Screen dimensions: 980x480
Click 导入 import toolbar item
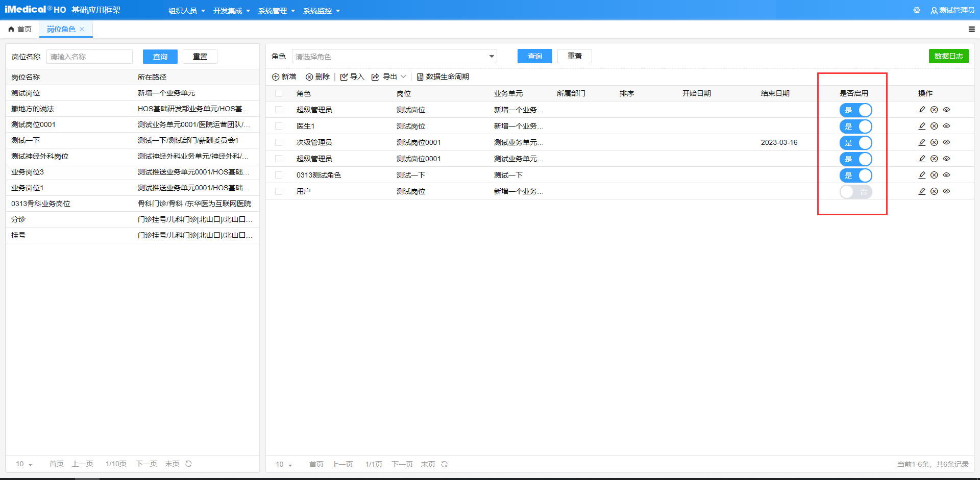pos(352,77)
